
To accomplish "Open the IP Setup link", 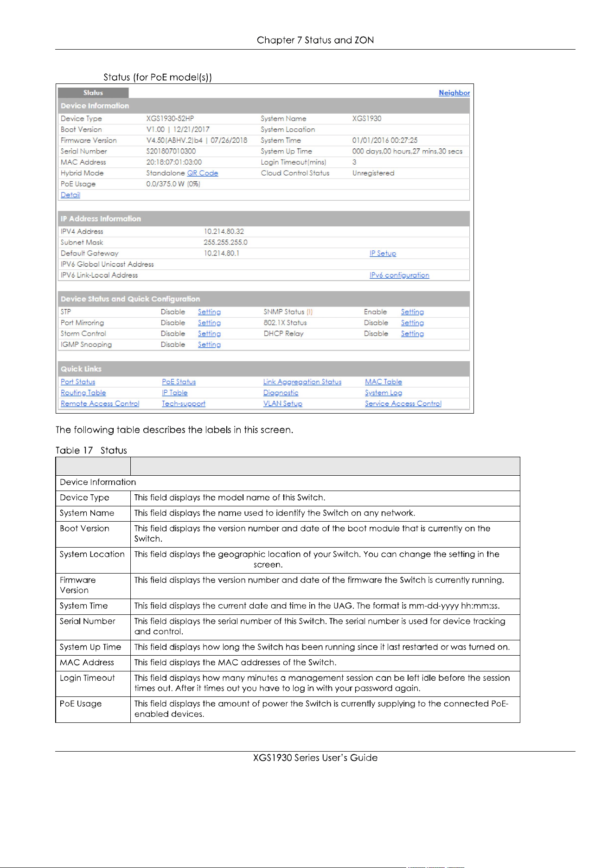I will (383, 253).
